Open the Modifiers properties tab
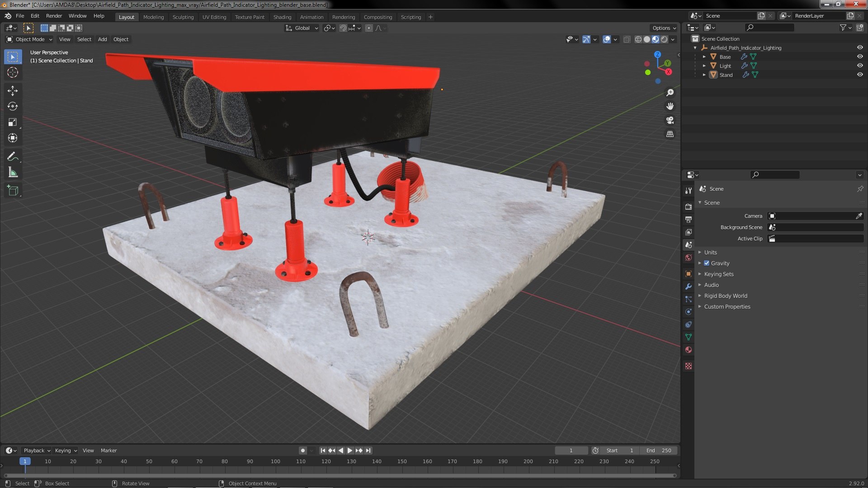The width and height of the screenshot is (868, 488). [x=689, y=286]
